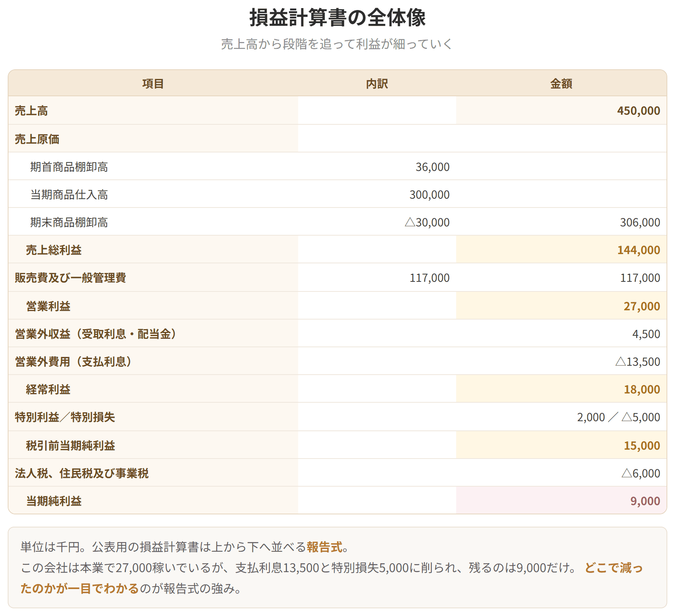Click the 項目 column header

click(x=153, y=84)
